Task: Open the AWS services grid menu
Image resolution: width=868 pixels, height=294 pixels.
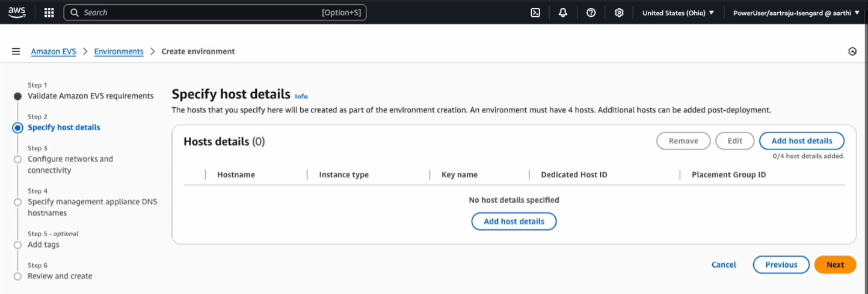Action: [49, 13]
